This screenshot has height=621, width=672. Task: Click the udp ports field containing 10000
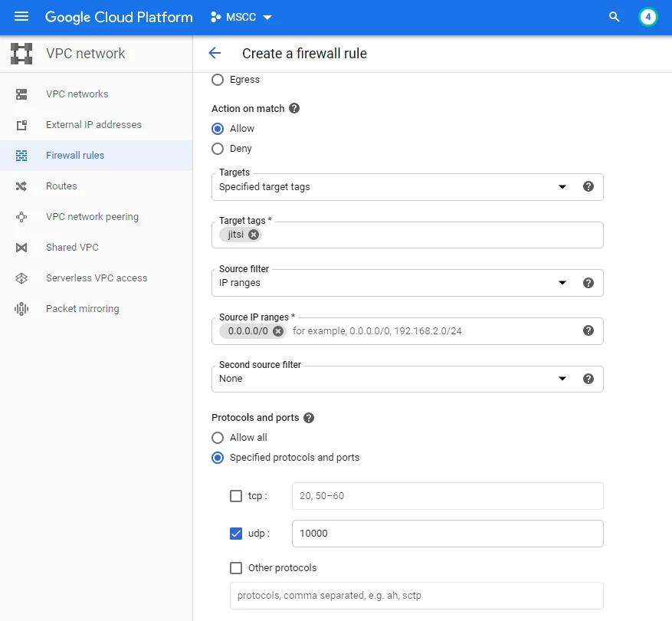click(447, 534)
